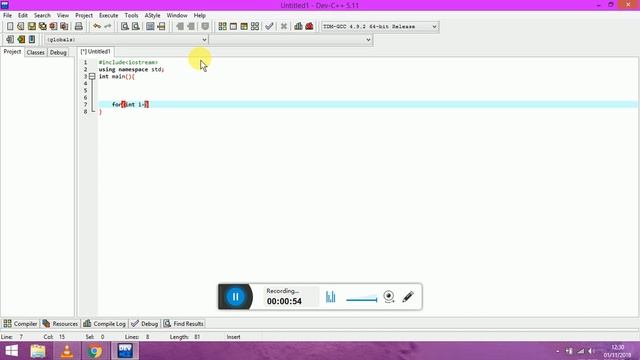Open File Explorer from the taskbar
This screenshot has width=640, height=360.
(38, 351)
